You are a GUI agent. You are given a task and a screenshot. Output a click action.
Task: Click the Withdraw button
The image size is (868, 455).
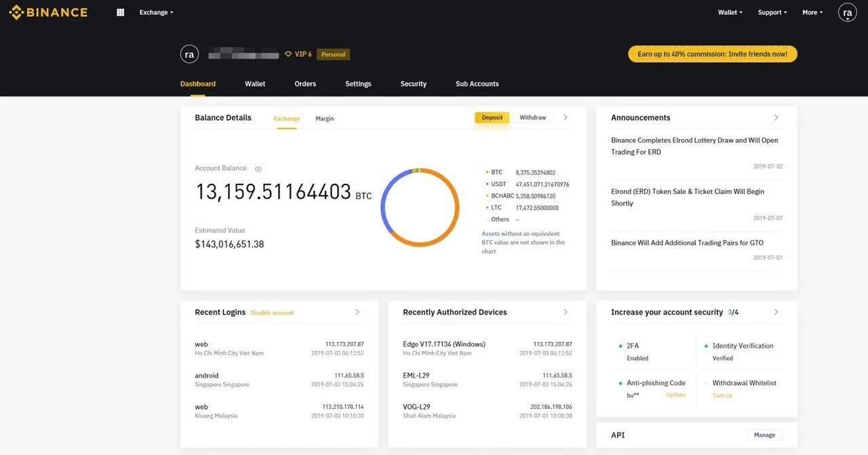[x=533, y=118]
